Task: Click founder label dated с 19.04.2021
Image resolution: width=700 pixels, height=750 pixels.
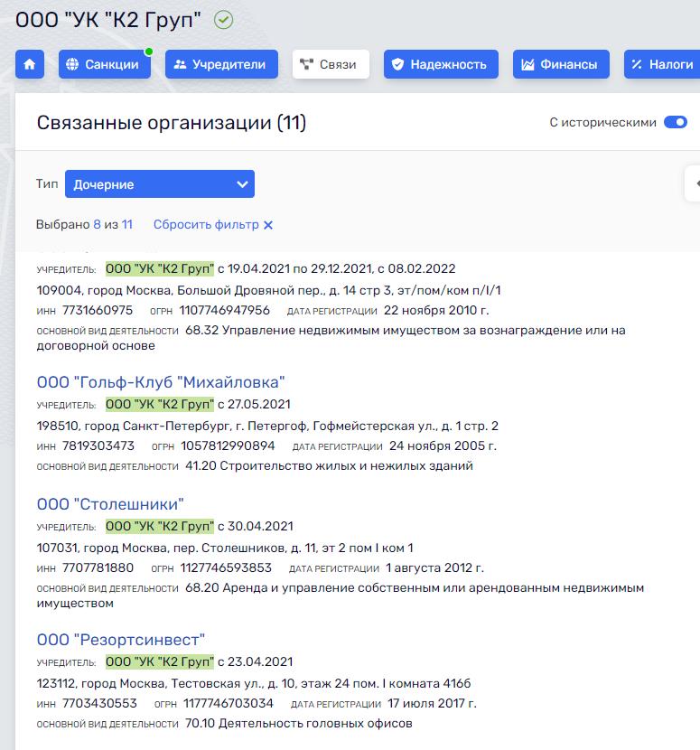Action: pyautogui.click(x=160, y=268)
